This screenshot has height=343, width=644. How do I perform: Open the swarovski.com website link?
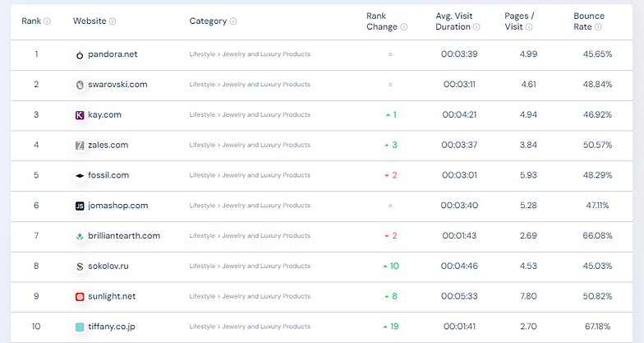[117, 84]
